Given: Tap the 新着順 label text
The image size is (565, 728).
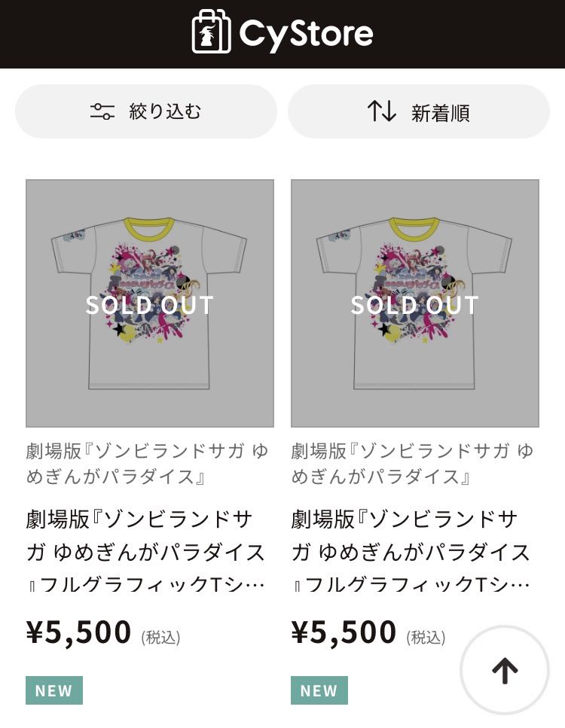Looking at the screenshot, I should (x=441, y=113).
